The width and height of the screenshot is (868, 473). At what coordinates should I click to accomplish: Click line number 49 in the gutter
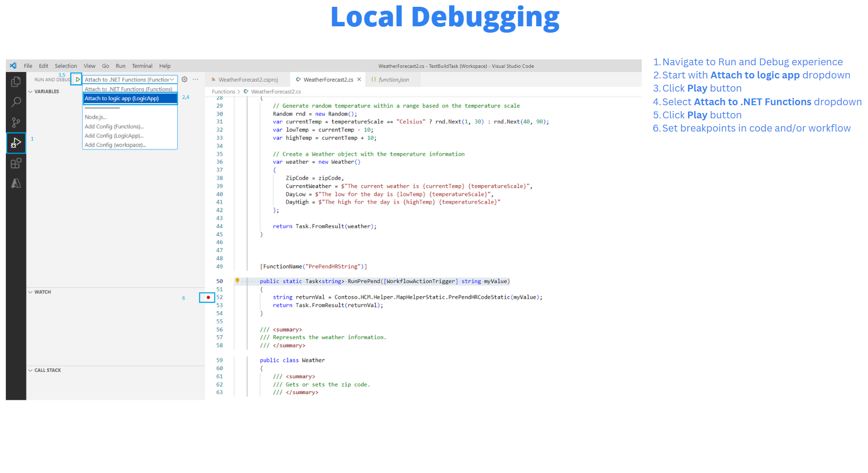coord(220,266)
